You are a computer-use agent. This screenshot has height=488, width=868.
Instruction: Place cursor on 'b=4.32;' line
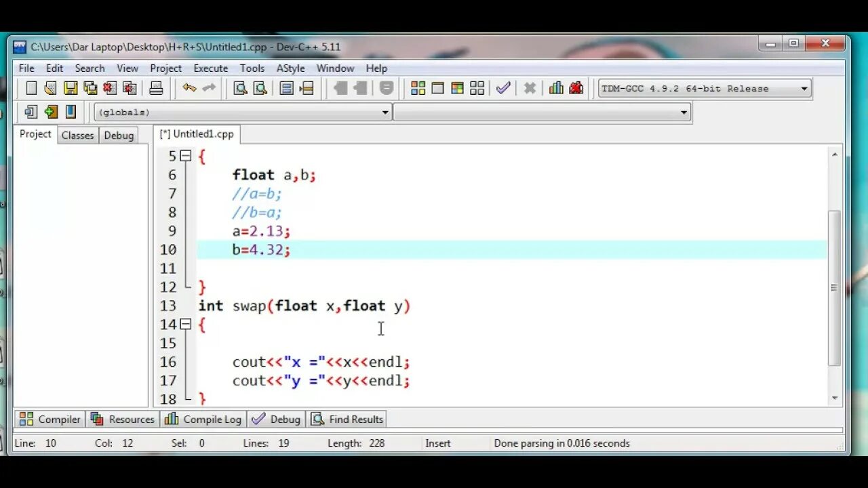[261, 250]
